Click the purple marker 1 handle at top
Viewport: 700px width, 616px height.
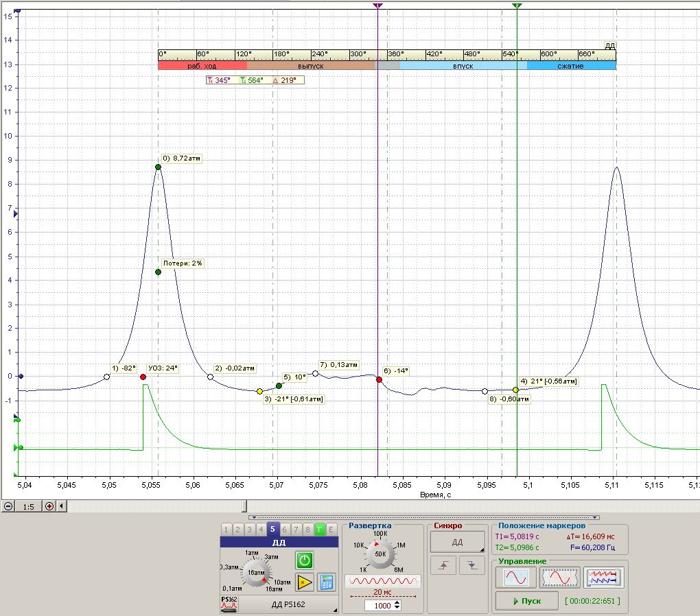click(377, 5)
